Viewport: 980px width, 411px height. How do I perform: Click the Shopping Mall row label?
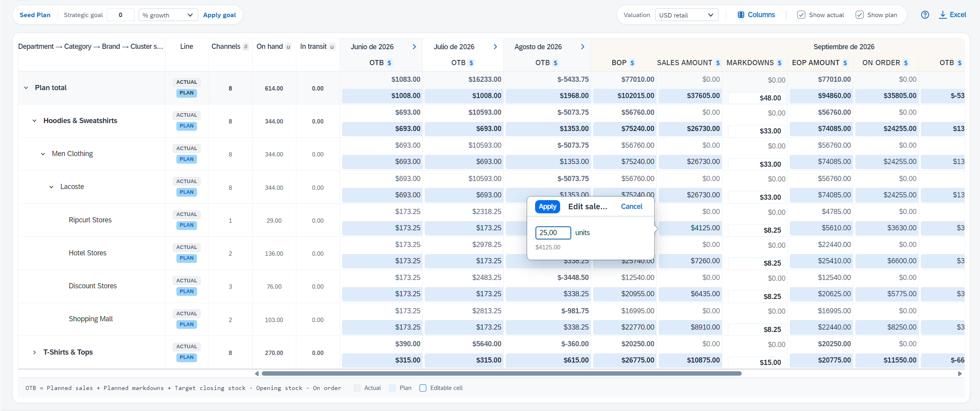[91, 319]
